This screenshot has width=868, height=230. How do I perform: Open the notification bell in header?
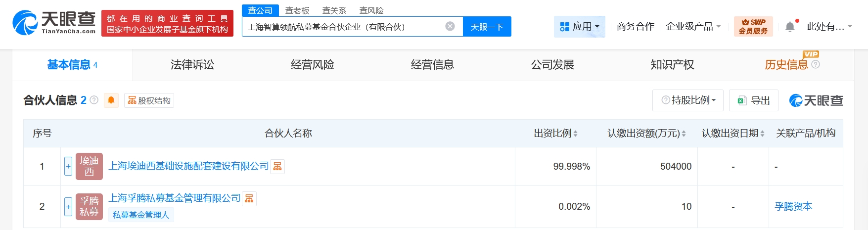pyautogui.click(x=790, y=27)
